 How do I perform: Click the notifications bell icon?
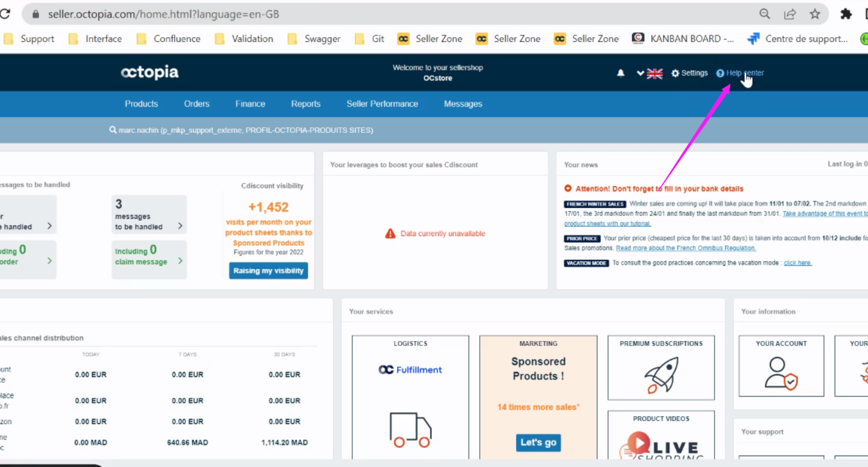pos(621,73)
